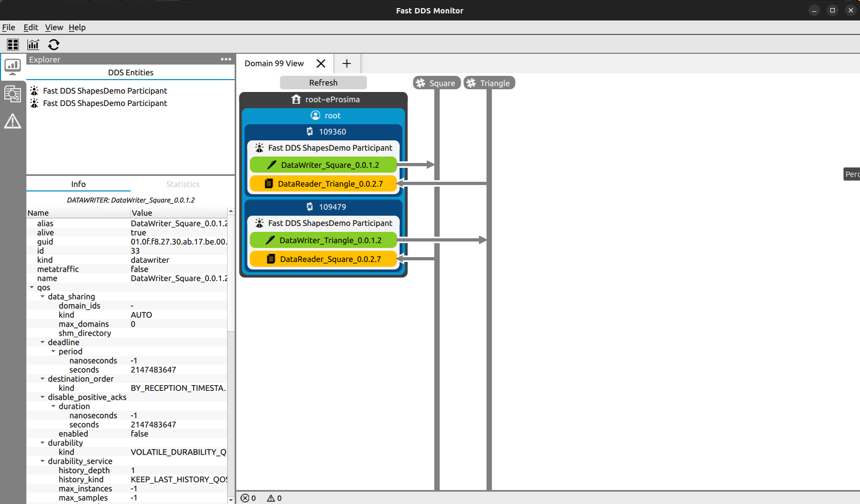Image resolution: width=860 pixels, height=504 pixels.
Task: Click the root user icon
Action: click(315, 115)
